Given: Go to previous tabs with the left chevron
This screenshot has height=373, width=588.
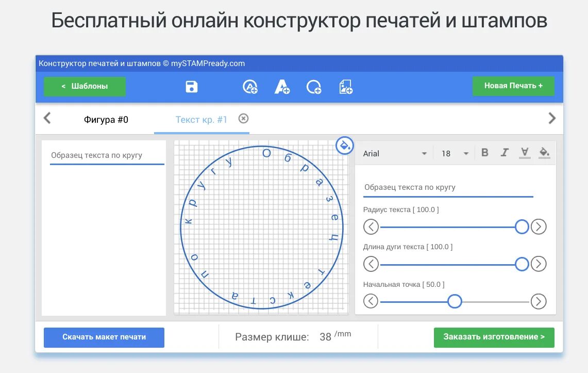Looking at the screenshot, I should (x=47, y=118).
